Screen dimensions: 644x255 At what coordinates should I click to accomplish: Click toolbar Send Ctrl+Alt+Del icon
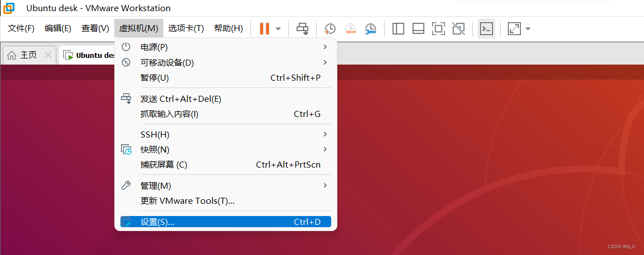tap(303, 29)
